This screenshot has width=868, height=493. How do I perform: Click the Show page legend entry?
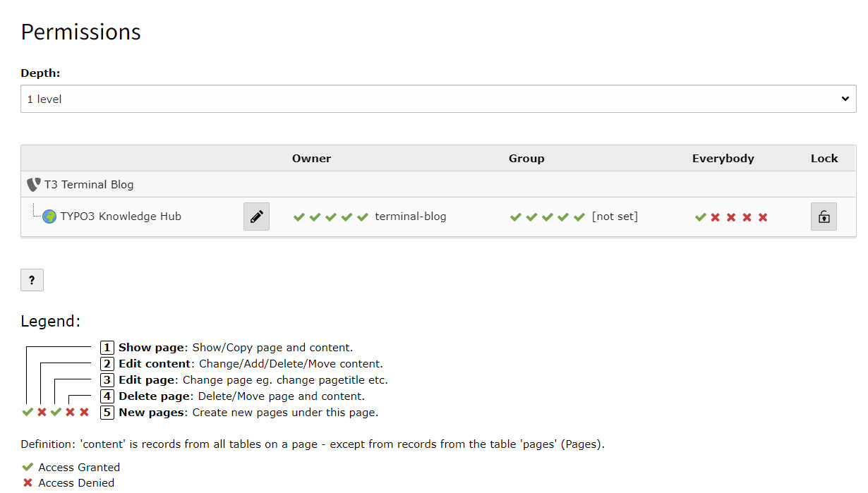coord(227,348)
